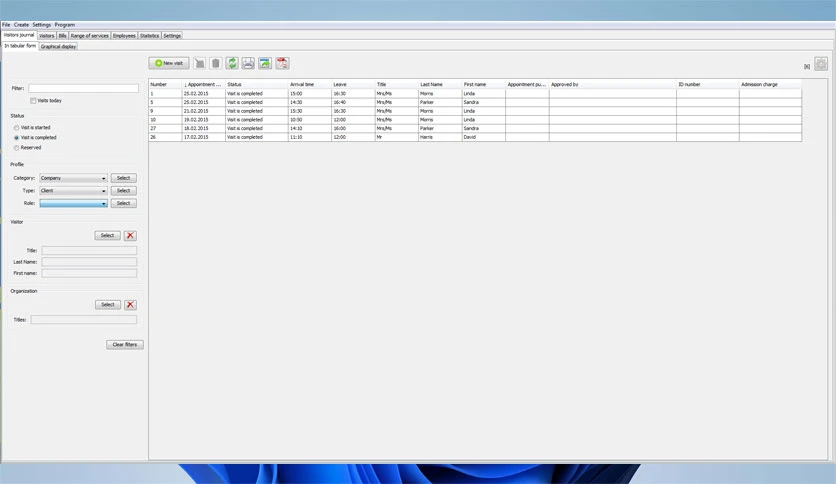Click the export table green arrow icon
Screen dimensions: 836x484
click(x=265, y=63)
